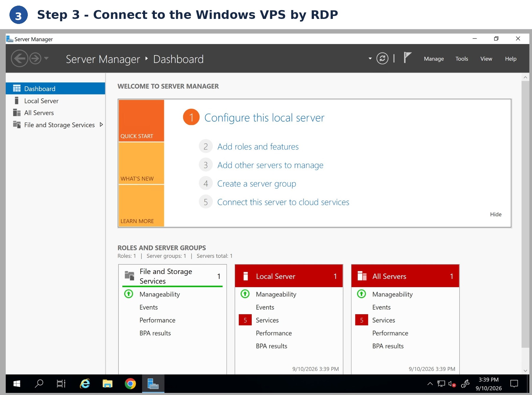Click Manageability status icon in Local Server tile
This screenshot has height=395, width=532.
point(245,294)
